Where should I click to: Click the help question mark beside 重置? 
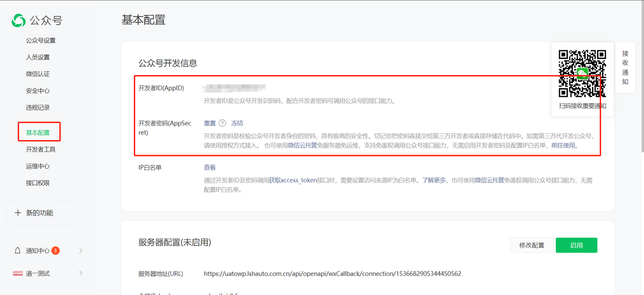(222, 123)
